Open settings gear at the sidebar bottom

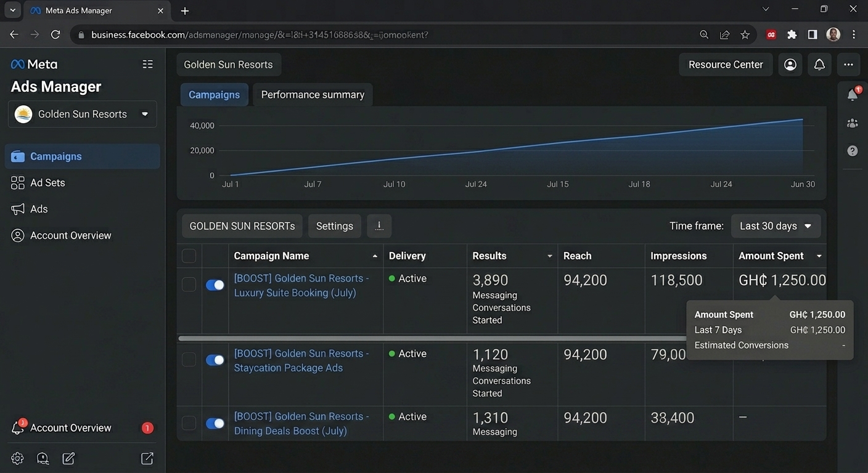click(x=17, y=458)
